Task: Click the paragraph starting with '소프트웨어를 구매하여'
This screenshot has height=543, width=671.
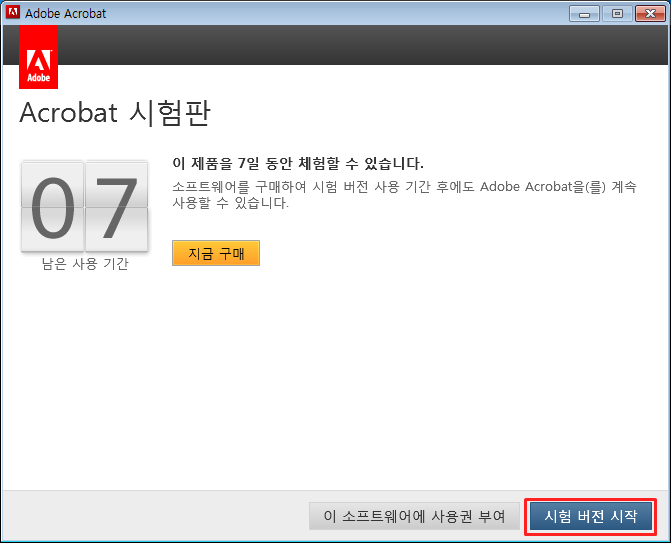Action: click(404, 195)
